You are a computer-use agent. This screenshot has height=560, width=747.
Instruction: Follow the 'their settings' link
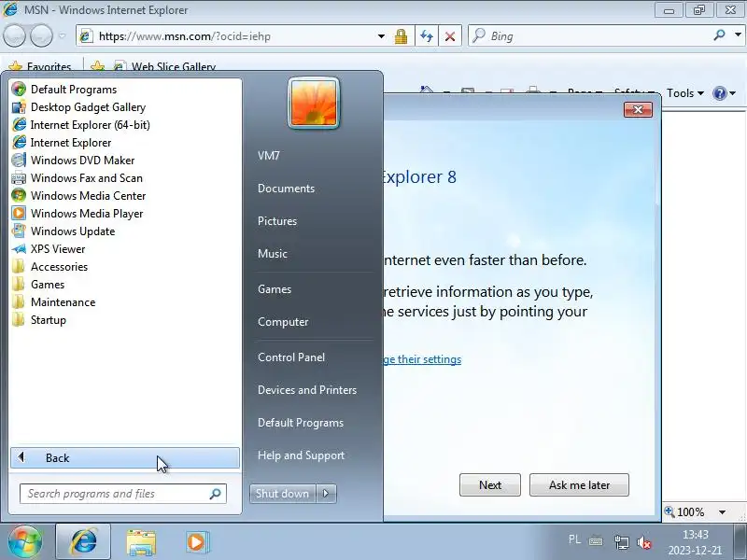click(x=422, y=359)
